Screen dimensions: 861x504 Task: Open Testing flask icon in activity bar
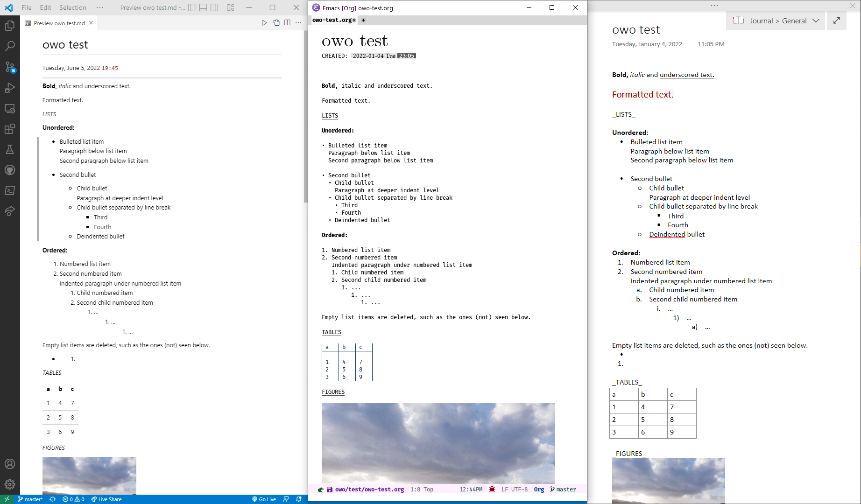[10, 149]
